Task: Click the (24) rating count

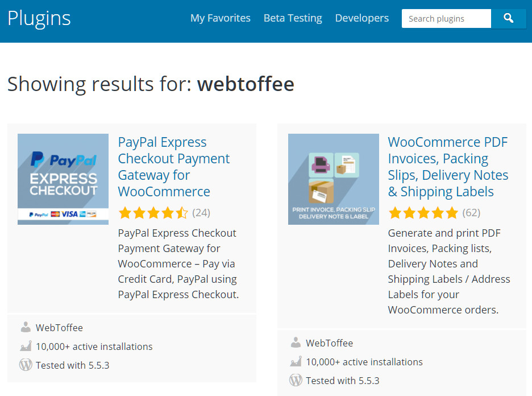Action: point(201,213)
